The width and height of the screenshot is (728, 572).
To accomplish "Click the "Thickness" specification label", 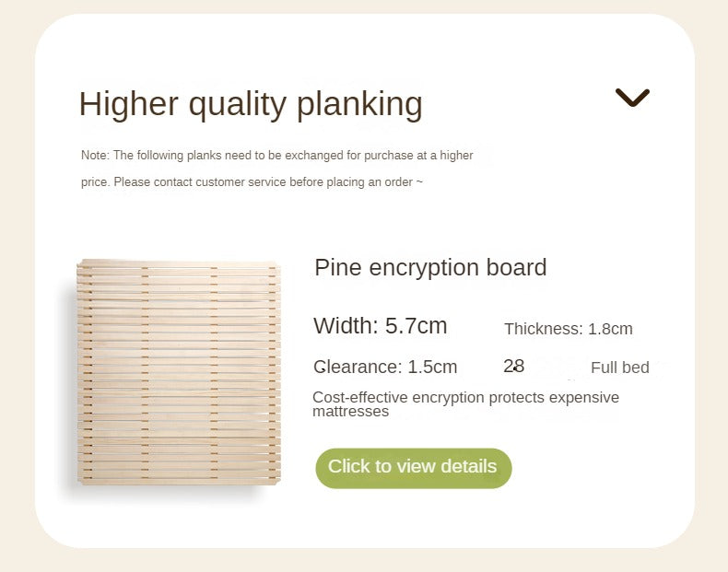I will click(543, 330).
